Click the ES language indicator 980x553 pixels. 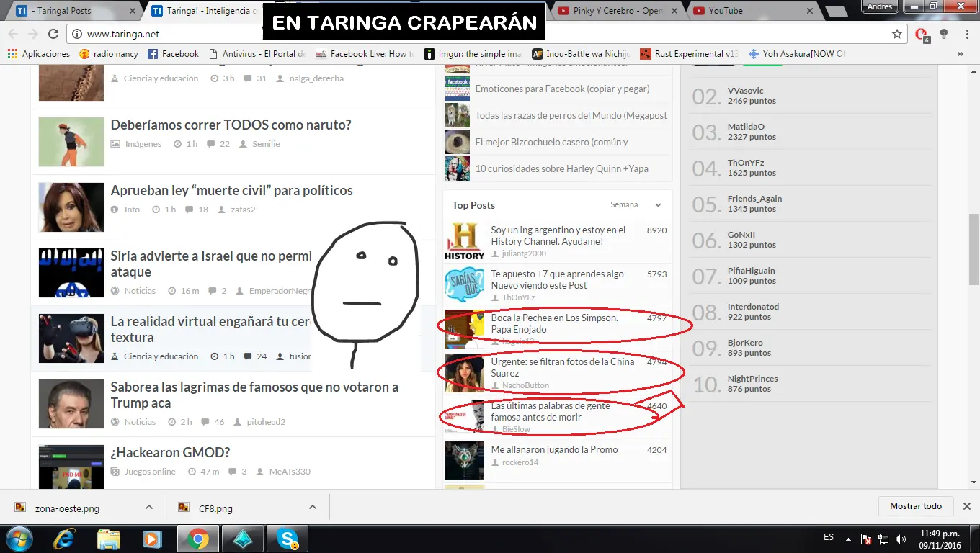point(829,537)
